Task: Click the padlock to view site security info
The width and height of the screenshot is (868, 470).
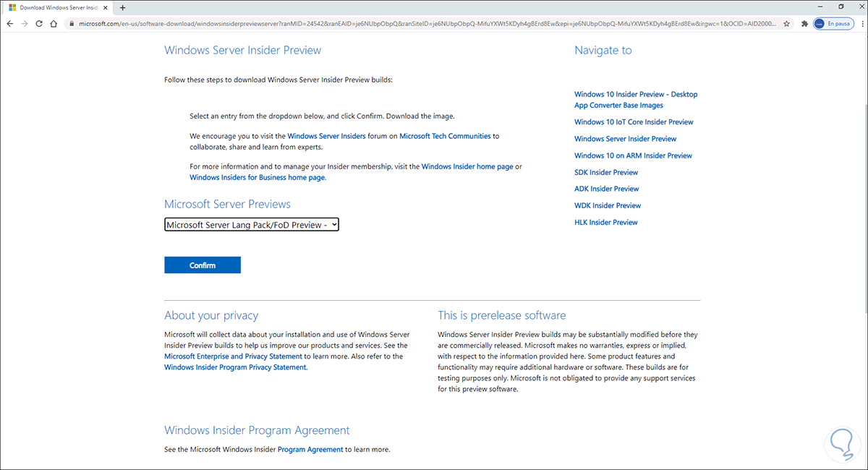Action: [72, 23]
